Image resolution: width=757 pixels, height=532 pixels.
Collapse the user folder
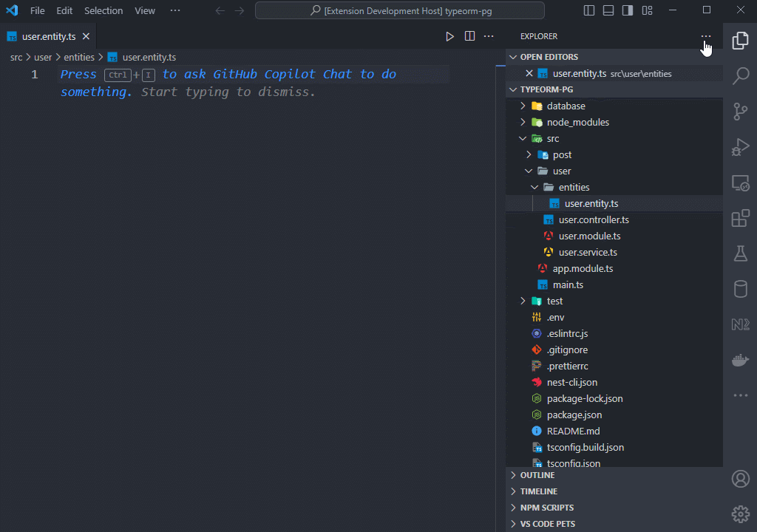point(614,171)
